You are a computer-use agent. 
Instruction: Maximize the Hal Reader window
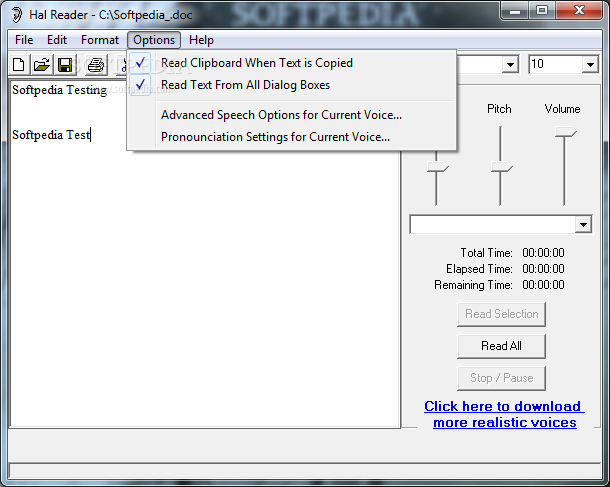click(542, 11)
